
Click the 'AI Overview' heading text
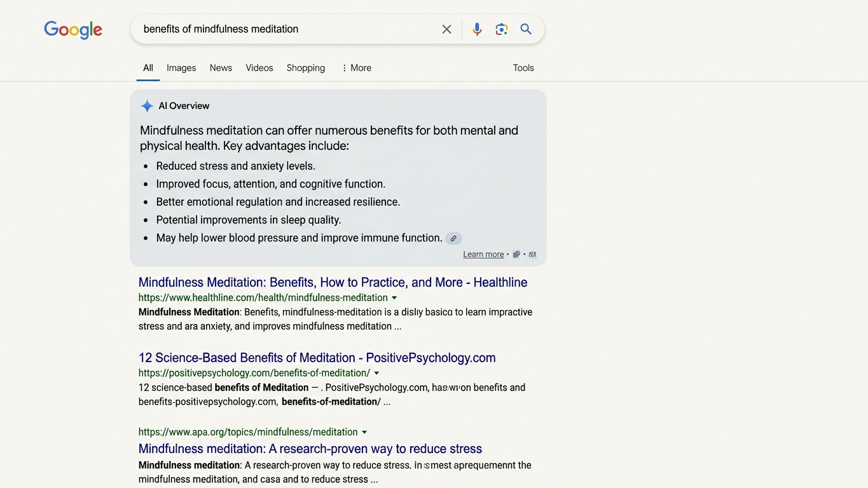point(184,106)
